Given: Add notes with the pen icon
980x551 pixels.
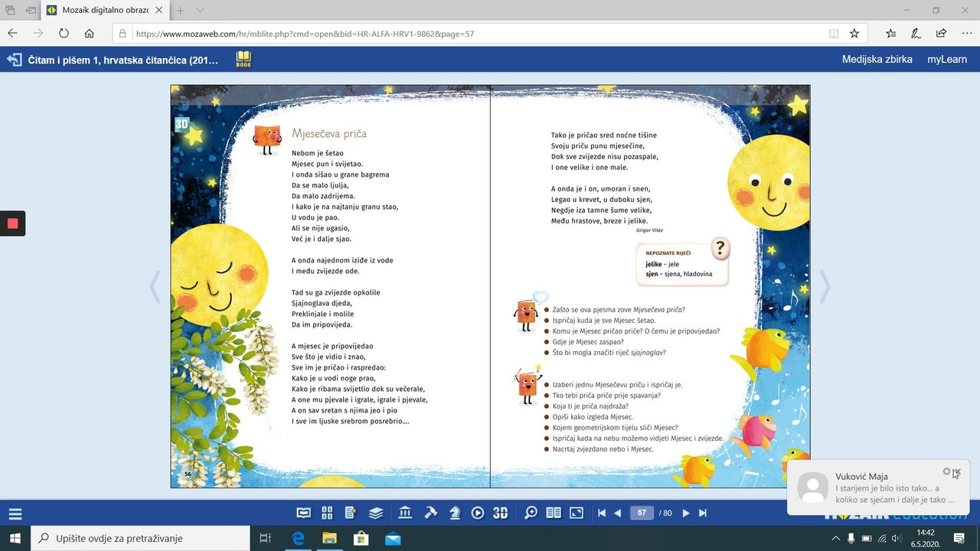Looking at the screenshot, I should click(x=916, y=34).
